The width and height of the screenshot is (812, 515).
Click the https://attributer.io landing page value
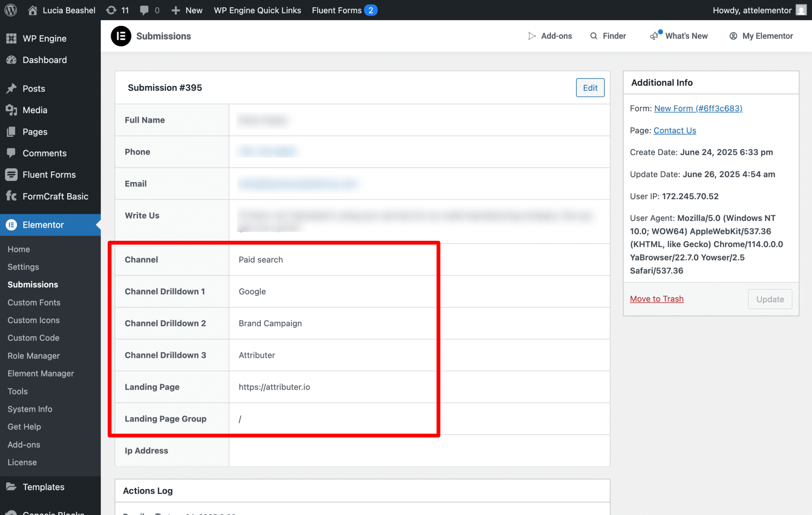[x=274, y=387]
